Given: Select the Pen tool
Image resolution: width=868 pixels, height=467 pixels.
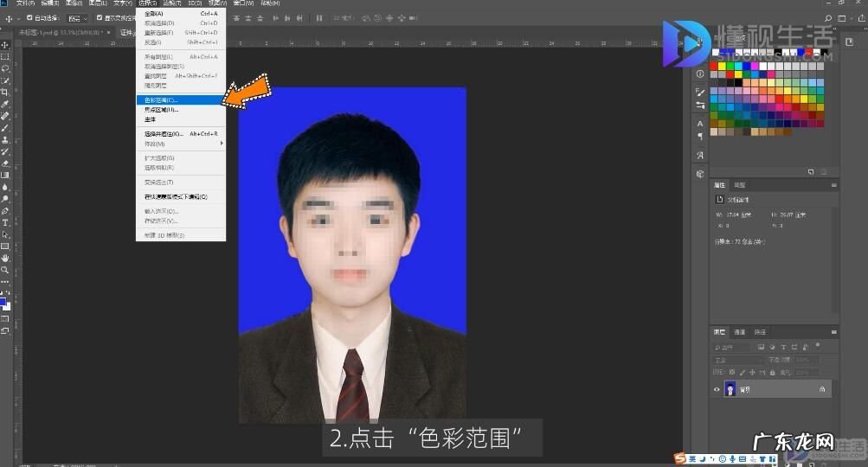Looking at the screenshot, I should coord(5,211).
